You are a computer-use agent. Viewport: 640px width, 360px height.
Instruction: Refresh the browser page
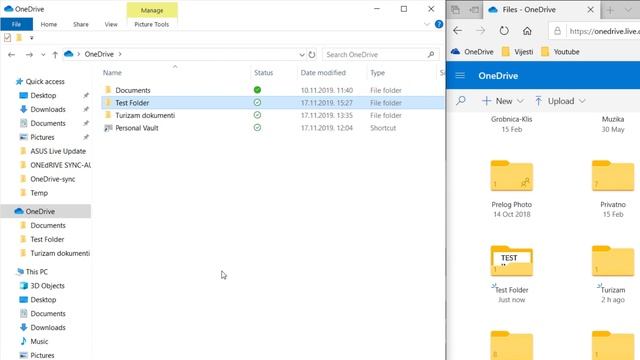click(504, 31)
